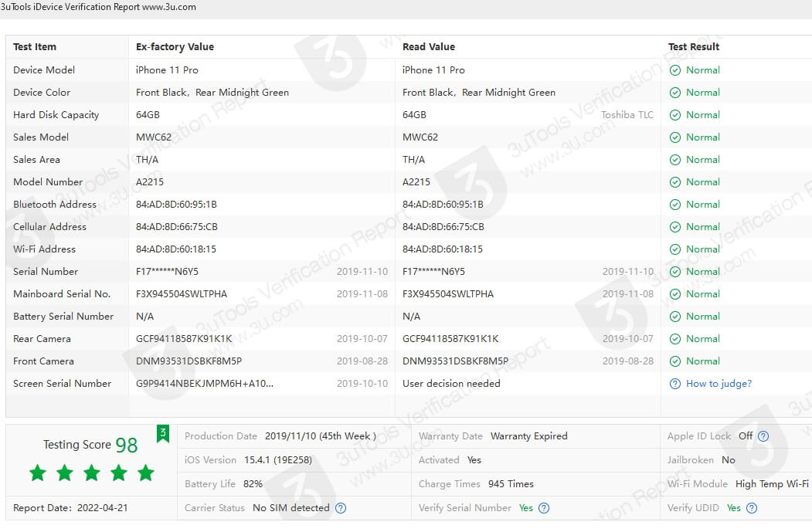Click check icon in Serial Number row
This screenshot has width=812, height=532.
click(x=674, y=272)
